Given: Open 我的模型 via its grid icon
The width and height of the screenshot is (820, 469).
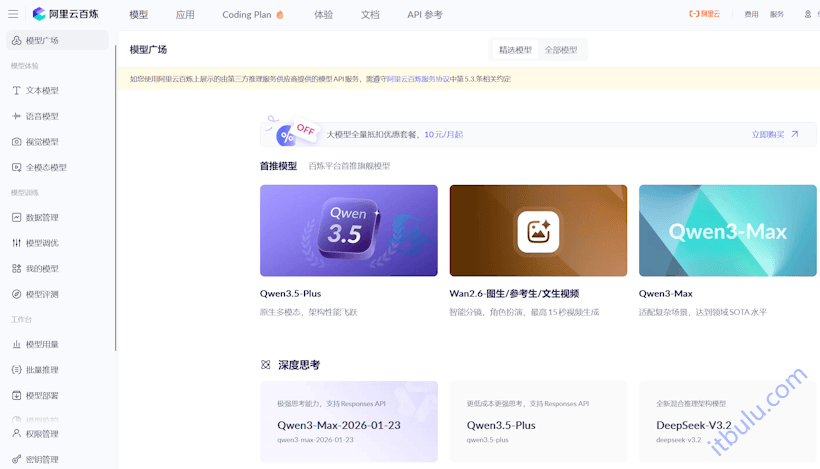Looking at the screenshot, I should pyautogui.click(x=17, y=269).
